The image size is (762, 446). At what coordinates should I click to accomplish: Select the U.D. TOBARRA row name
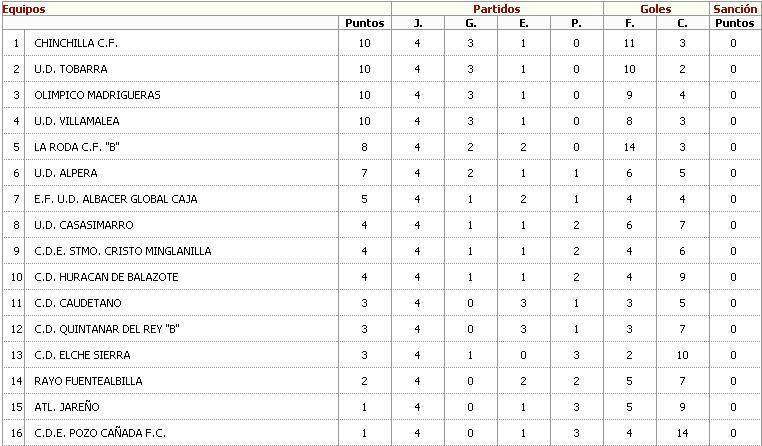coord(70,69)
